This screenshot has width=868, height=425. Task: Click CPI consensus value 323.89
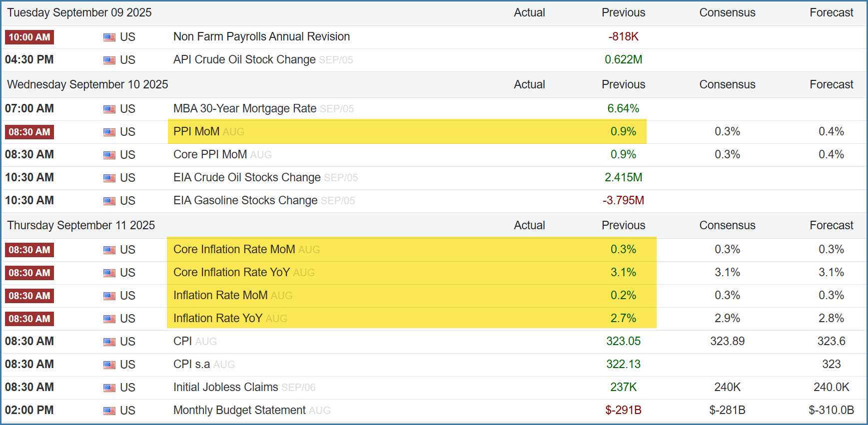[728, 341]
